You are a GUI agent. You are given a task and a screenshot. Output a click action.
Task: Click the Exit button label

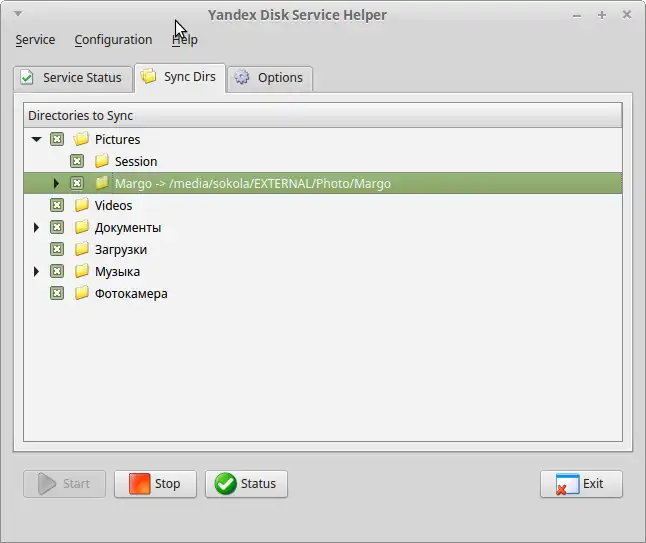click(593, 483)
